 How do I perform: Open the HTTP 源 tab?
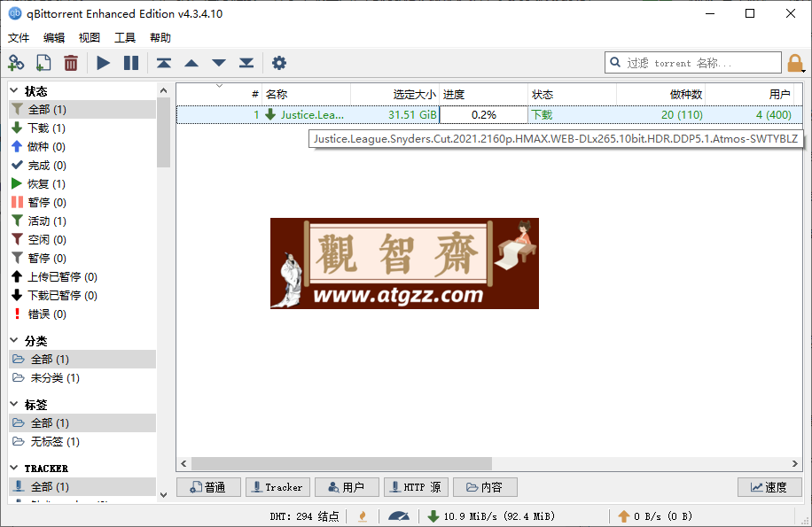[416, 487]
